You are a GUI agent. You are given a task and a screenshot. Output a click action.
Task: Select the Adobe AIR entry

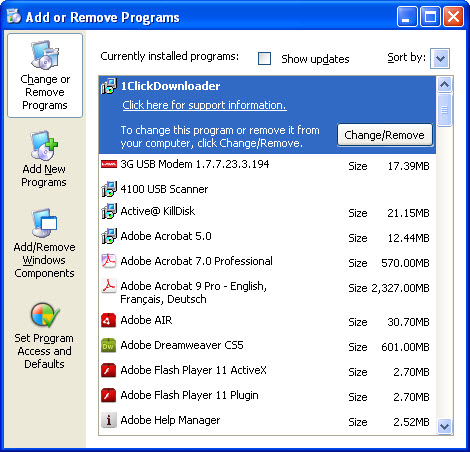click(x=267, y=321)
